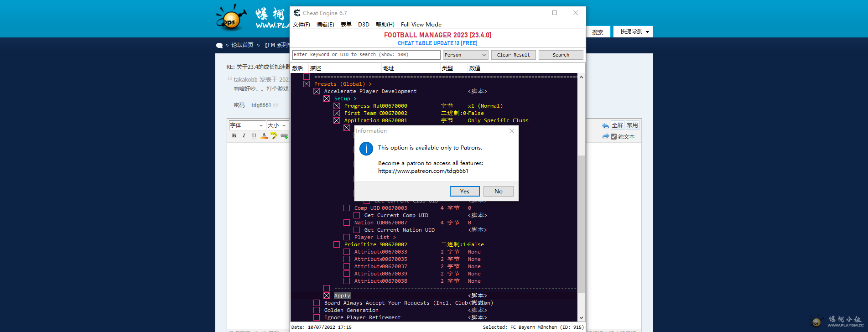Click the cheat table vertical scrollbar thumb
868x332 pixels.
(581, 223)
